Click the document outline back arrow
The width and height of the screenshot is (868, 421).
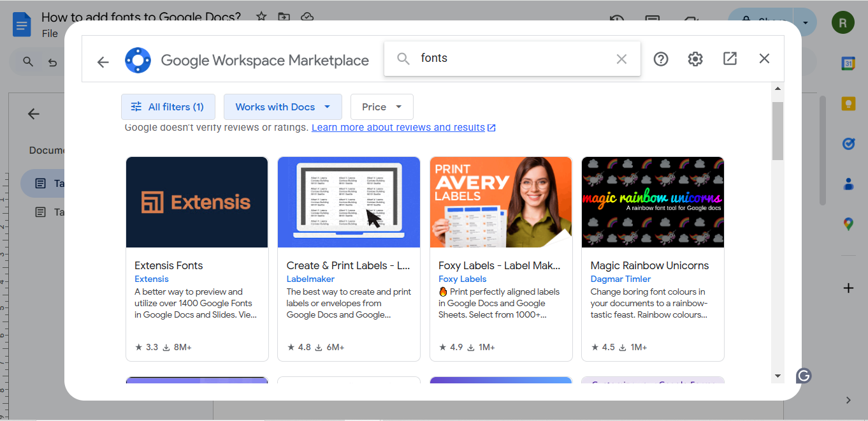34,114
